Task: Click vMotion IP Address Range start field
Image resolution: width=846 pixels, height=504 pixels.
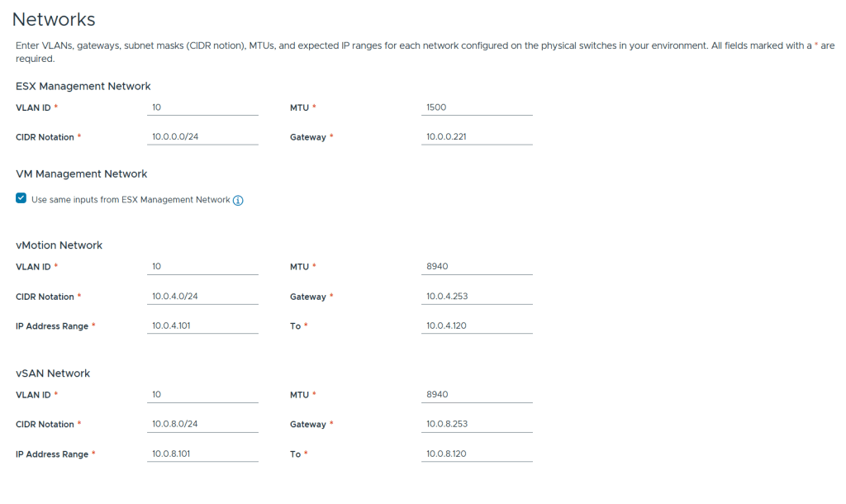Action: pos(202,326)
